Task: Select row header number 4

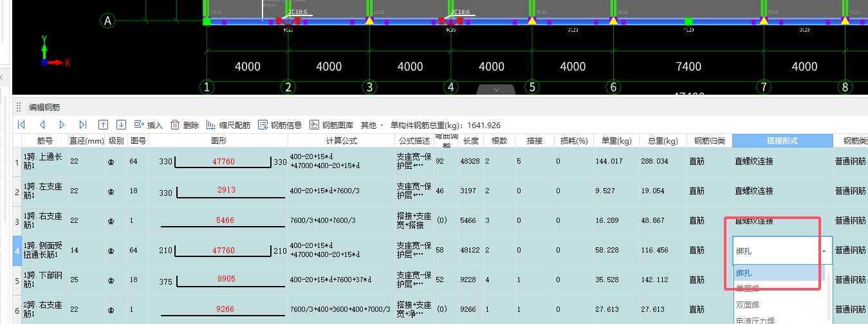Action: 17,251
